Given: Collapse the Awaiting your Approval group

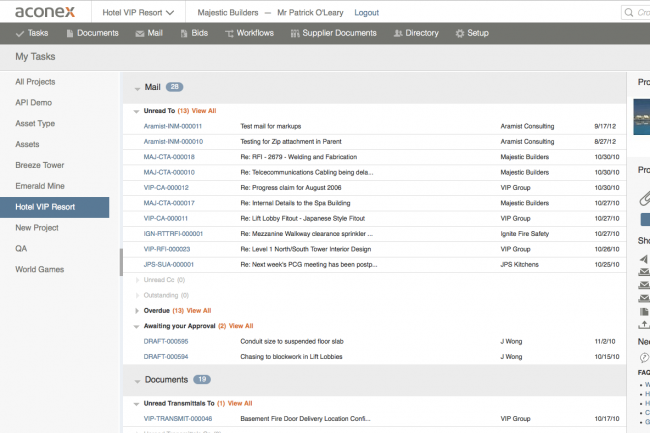Looking at the screenshot, I should [136, 327].
